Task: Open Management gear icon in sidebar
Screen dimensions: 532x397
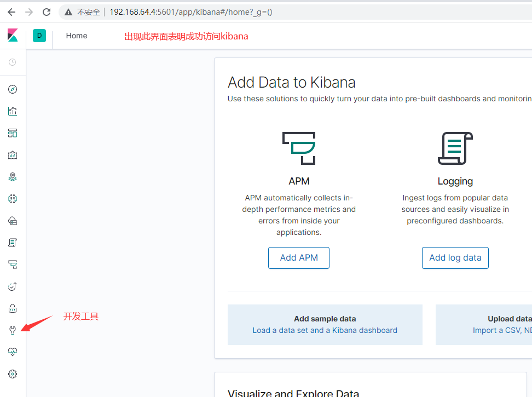Action: tap(13, 374)
